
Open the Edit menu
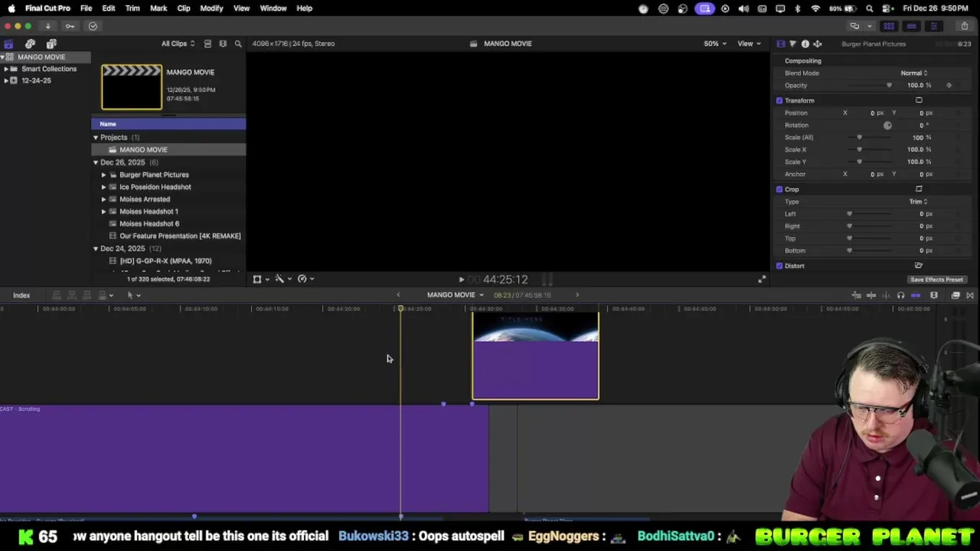(x=109, y=8)
